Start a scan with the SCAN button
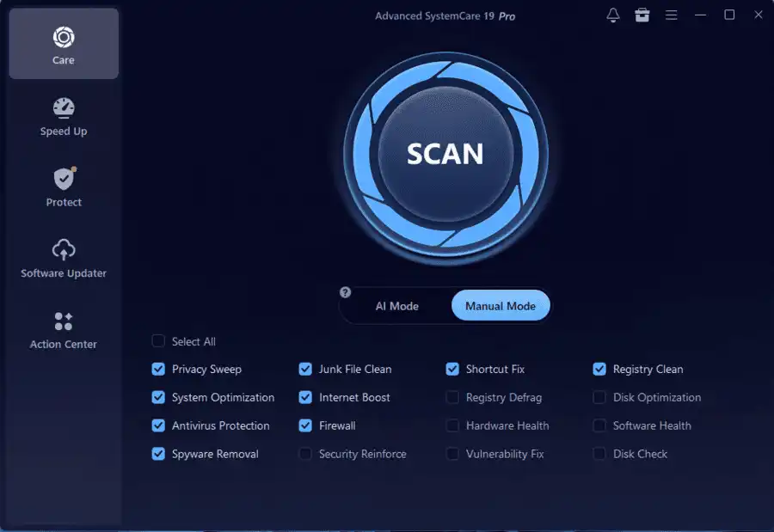This screenshot has width=774, height=532. coord(445,156)
